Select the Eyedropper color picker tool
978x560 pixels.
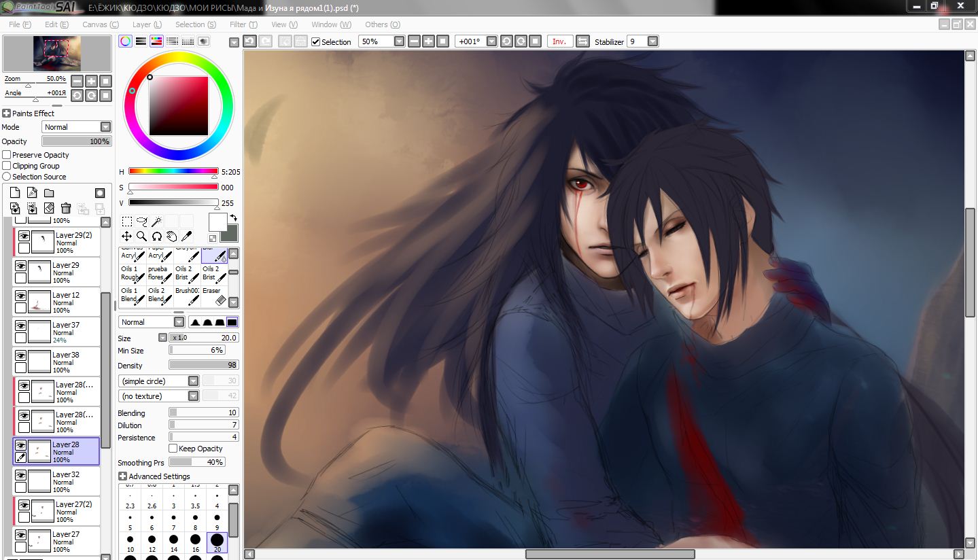pyautogui.click(x=187, y=237)
